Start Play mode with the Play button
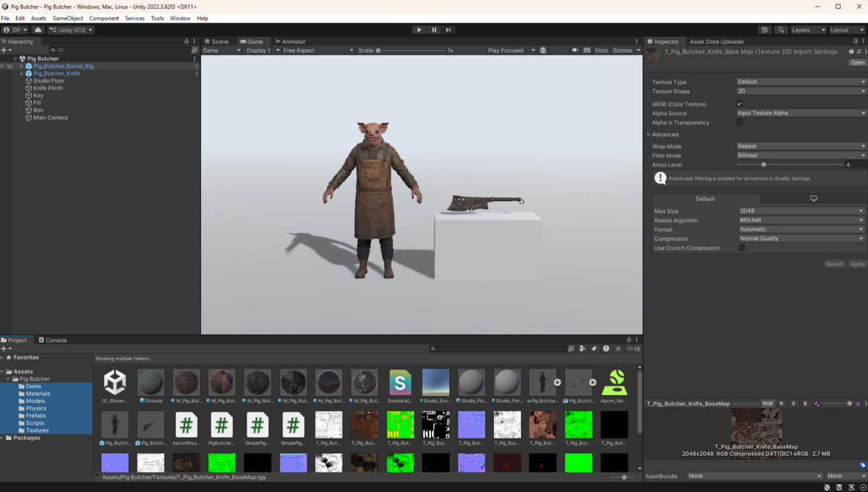The image size is (868, 492). point(419,30)
